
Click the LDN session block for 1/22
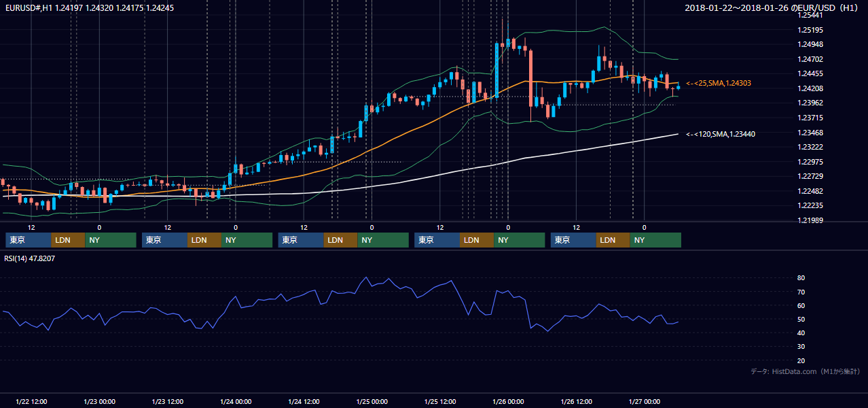pyautogui.click(x=69, y=240)
